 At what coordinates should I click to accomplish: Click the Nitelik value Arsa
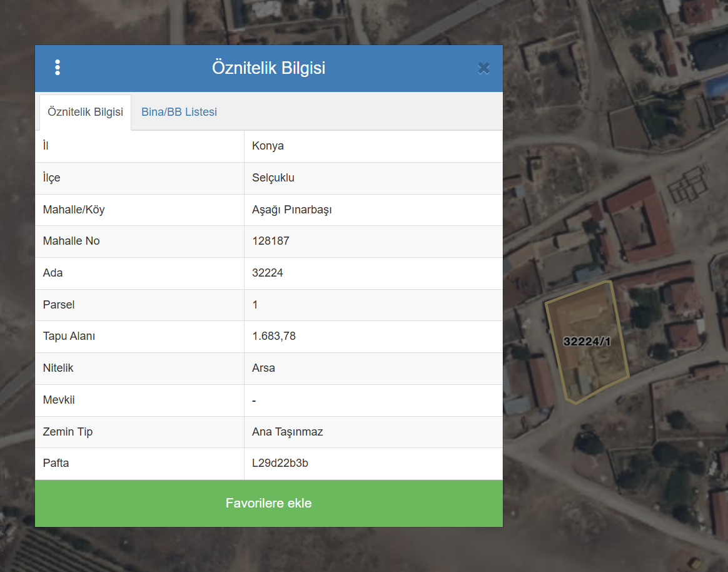click(x=263, y=368)
